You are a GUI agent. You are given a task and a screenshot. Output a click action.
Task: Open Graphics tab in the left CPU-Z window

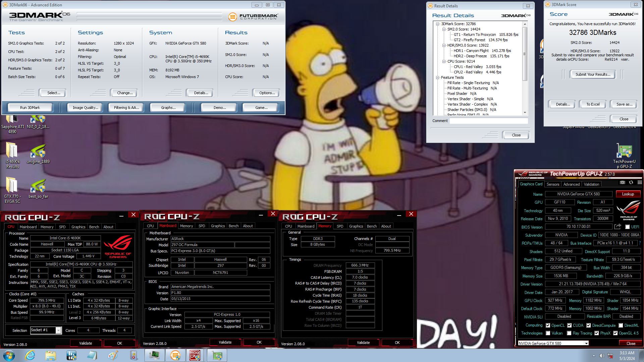pyautogui.click(x=78, y=227)
